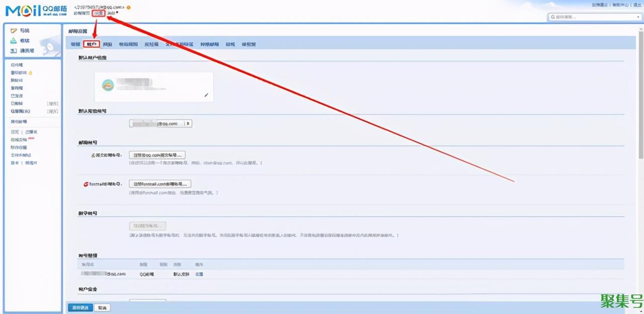Click the profile avatar in account card
The image size is (644, 314).
point(108,86)
